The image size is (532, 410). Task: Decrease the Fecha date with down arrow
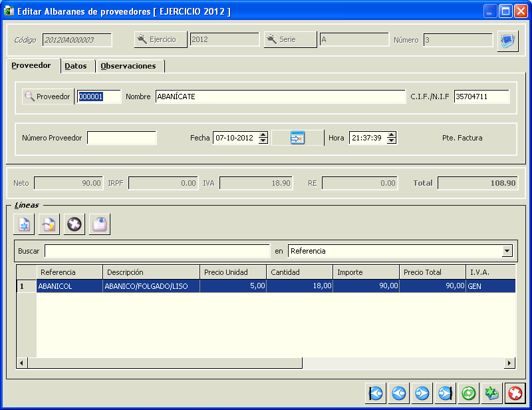tap(263, 140)
